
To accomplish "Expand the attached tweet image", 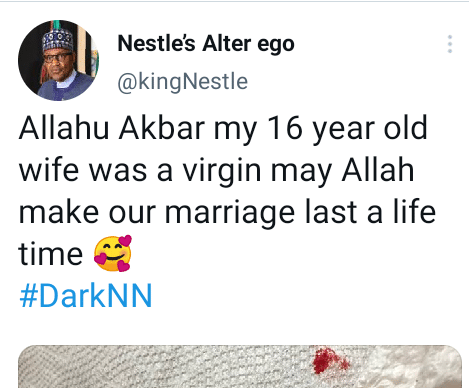I will click(x=240, y=366).
